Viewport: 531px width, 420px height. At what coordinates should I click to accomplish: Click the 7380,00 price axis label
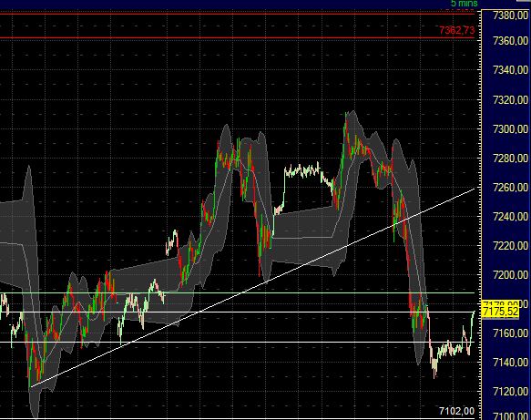click(511, 15)
